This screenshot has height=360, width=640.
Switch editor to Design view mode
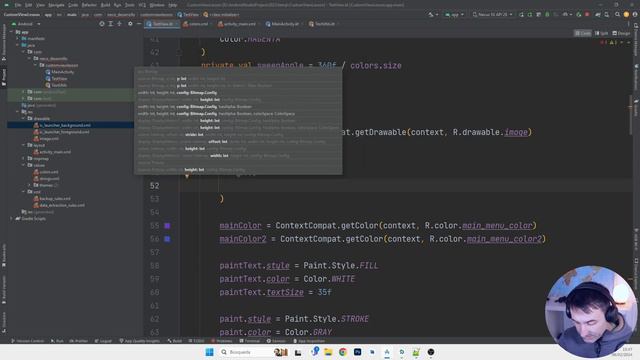(x=621, y=33)
